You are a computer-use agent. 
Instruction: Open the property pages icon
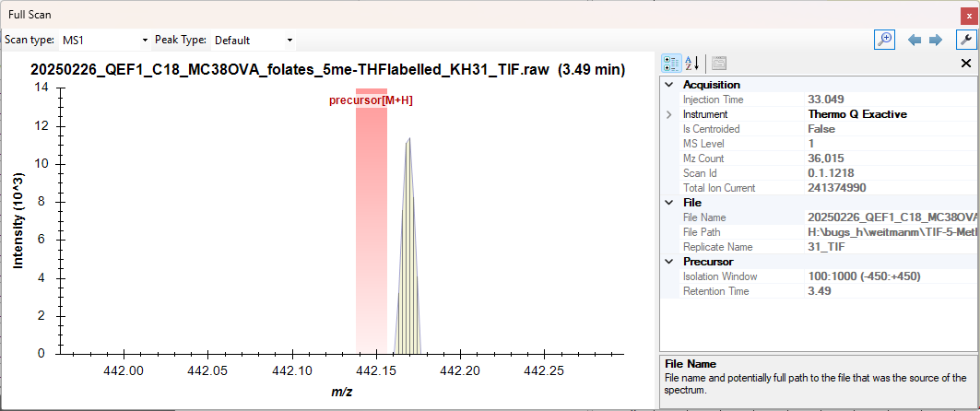[x=719, y=64]
